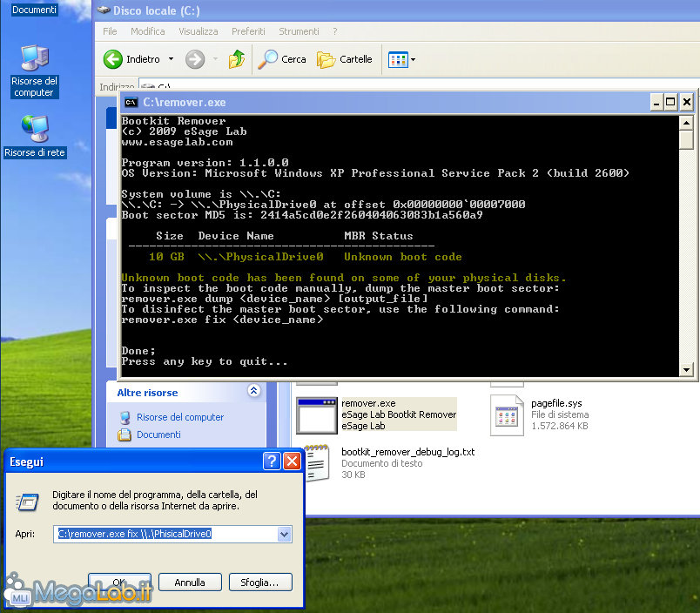Screen dimensions: 700x613
Task: Click the Indietro back arrow button
Action: 113,59
